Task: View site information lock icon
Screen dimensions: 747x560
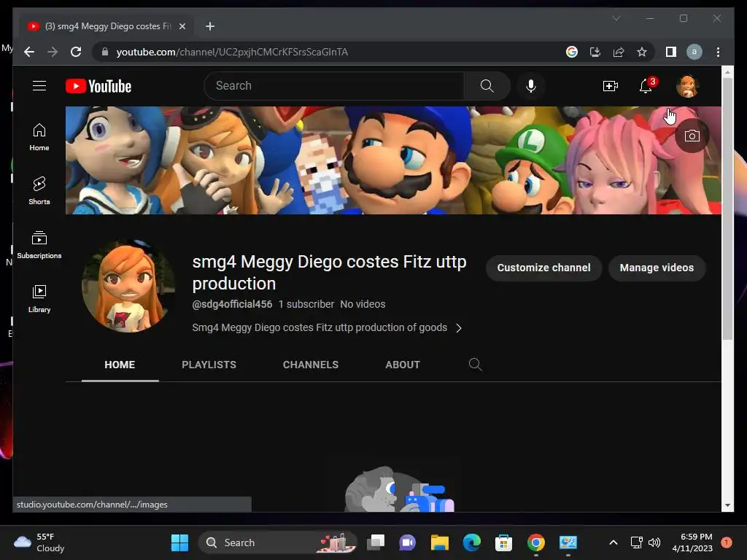Action: [105, 52]
